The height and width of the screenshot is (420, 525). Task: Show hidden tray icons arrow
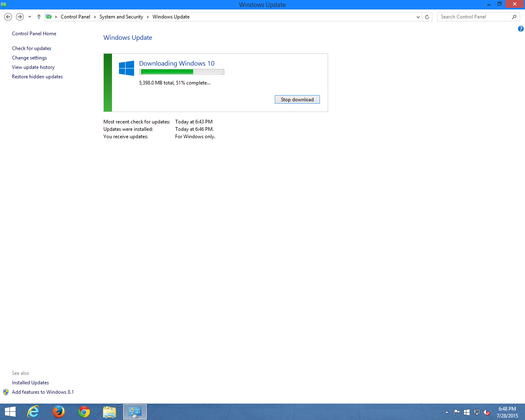point(447,412)
